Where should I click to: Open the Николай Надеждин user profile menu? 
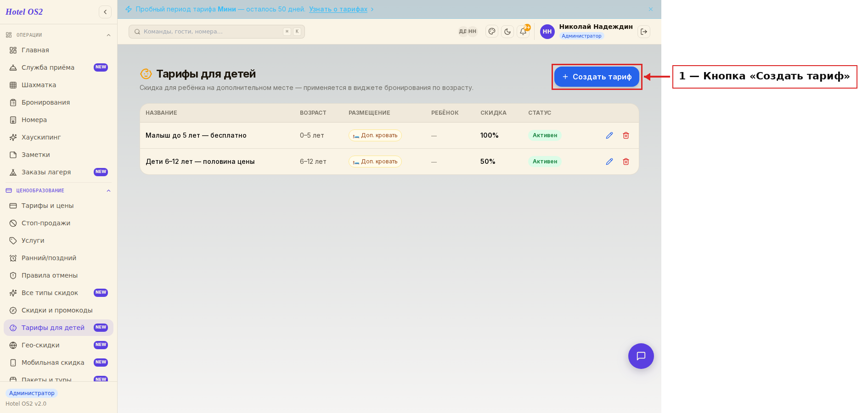586,31
